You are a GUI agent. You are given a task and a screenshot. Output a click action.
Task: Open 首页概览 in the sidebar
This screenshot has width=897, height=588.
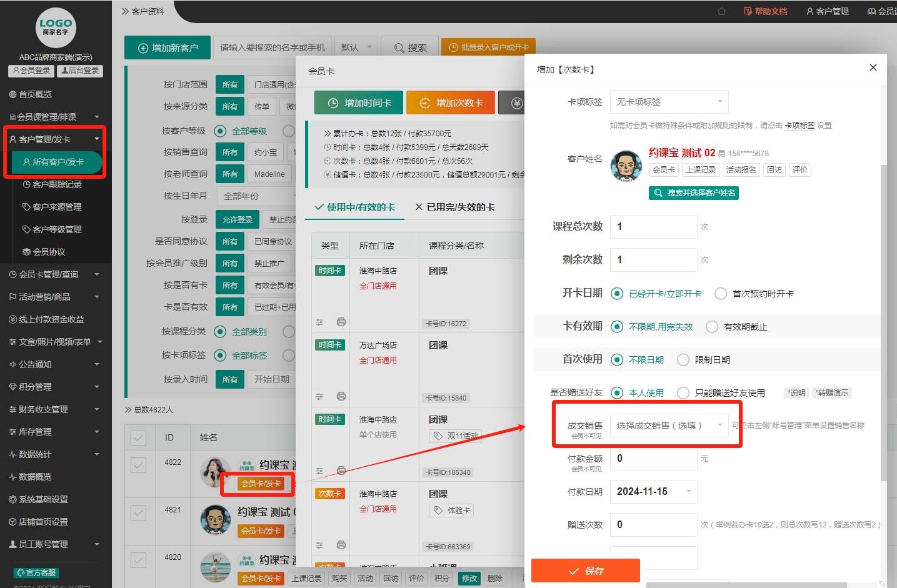[x=35, y=94]
